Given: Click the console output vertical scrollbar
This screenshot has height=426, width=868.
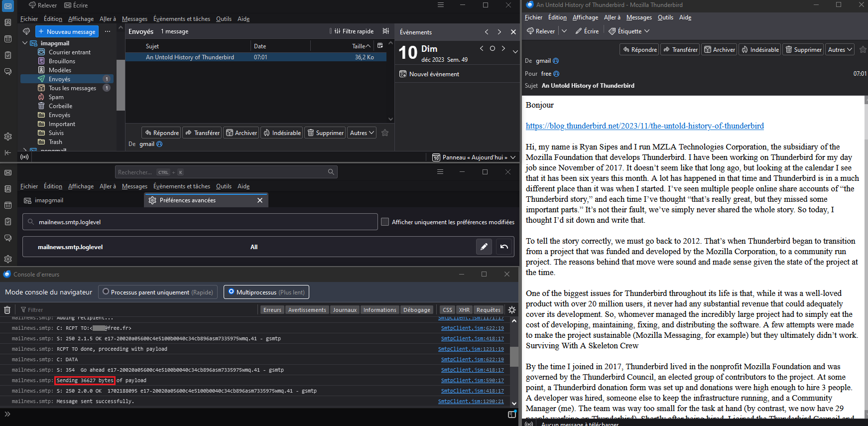Looking at the screenshot, I should (x=514, y=356).
